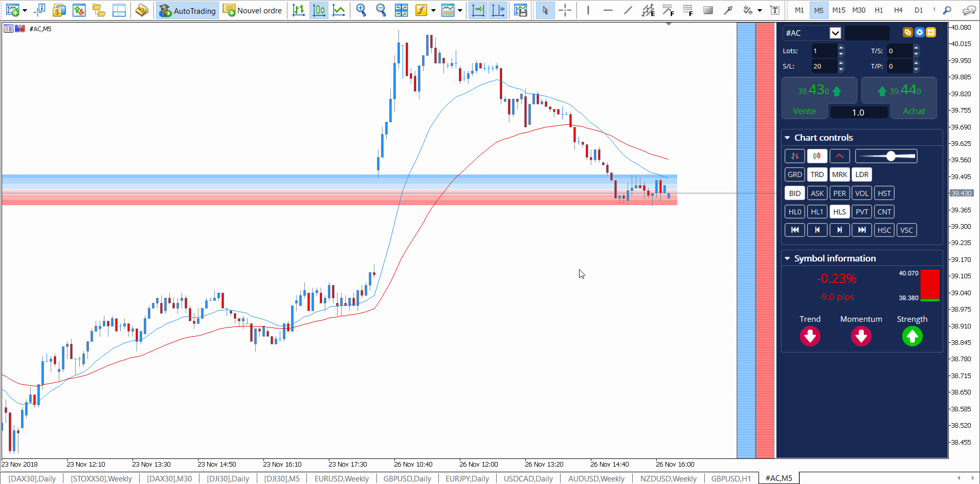Zoom in on the chart
980x484 pixels.
[361, 10]
